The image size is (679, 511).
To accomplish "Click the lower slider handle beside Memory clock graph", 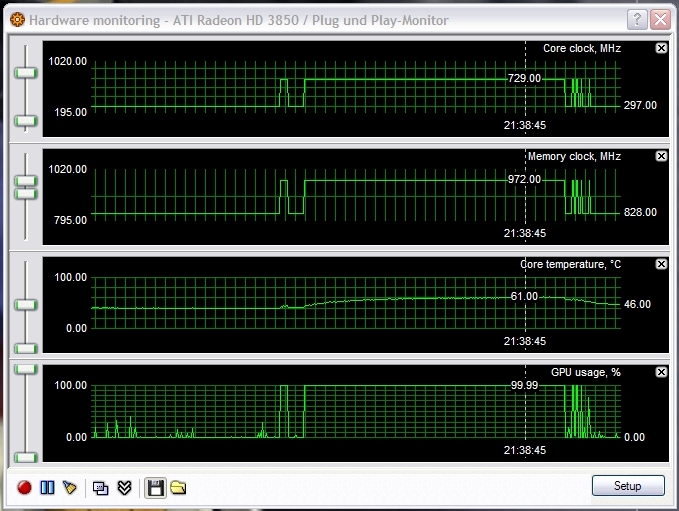I will (x=26, y=194).
